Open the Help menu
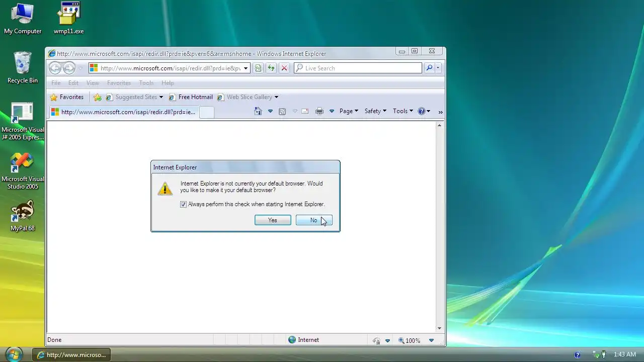The height and width of the screenshot is (362, 644). [168, 83]
